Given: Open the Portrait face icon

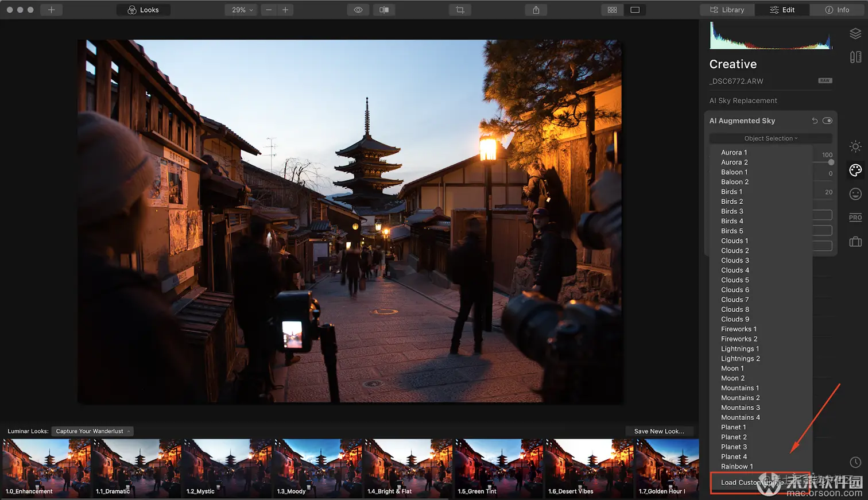Looking at the screenshot, I should 855,194.
